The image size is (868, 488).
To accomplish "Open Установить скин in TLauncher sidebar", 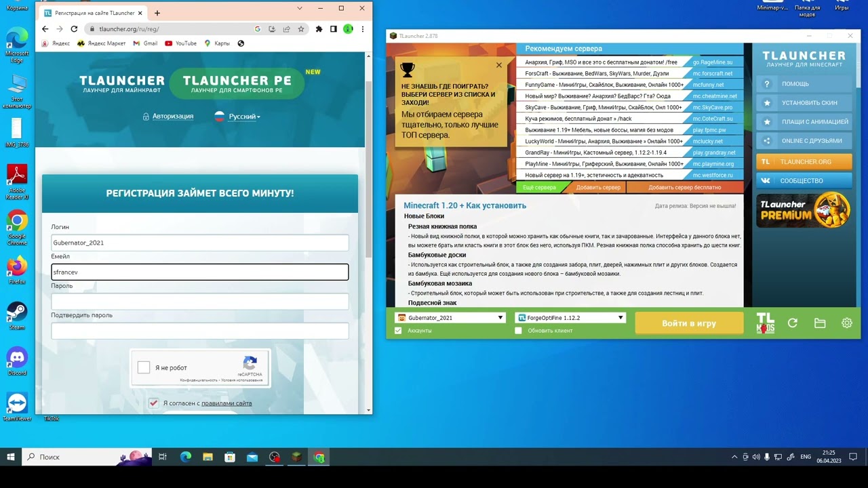I will click(804, 103).
